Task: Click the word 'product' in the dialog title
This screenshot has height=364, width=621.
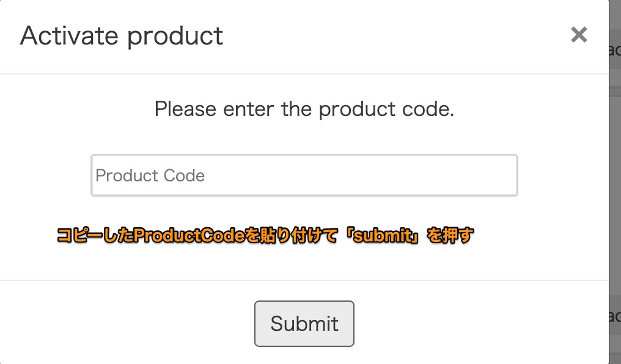Action: (175, 37)
